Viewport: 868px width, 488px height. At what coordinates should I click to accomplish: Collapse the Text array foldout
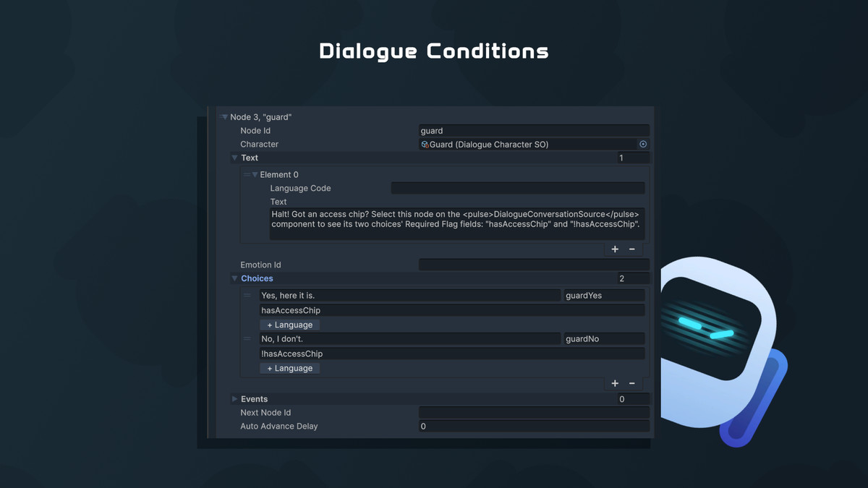click(x=234, y=158)
